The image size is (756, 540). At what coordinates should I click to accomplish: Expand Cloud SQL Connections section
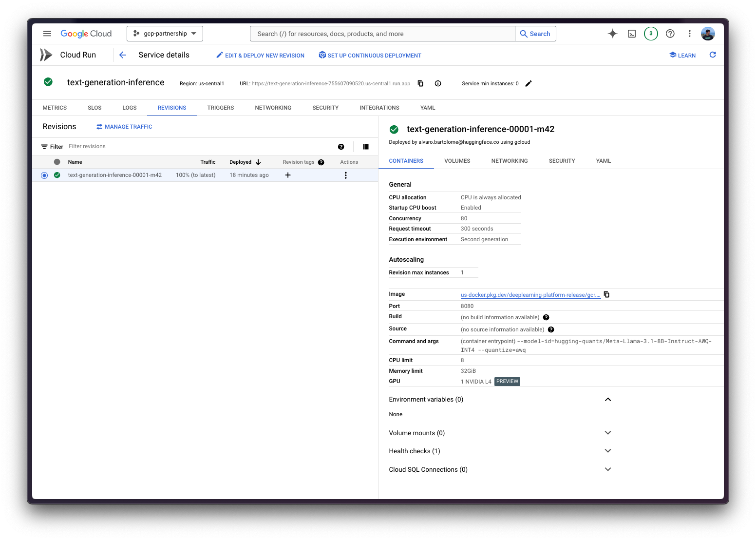click(x=608, y=469)
